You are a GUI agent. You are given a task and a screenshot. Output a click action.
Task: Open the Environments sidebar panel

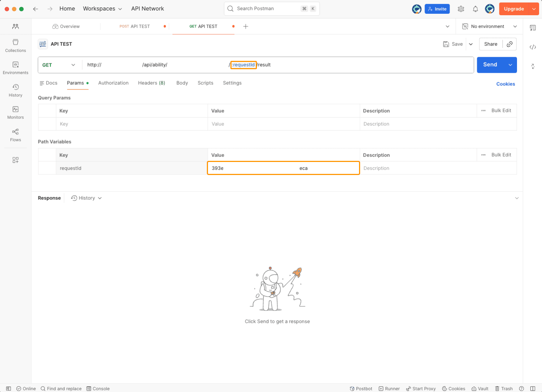tap(16, 68)
